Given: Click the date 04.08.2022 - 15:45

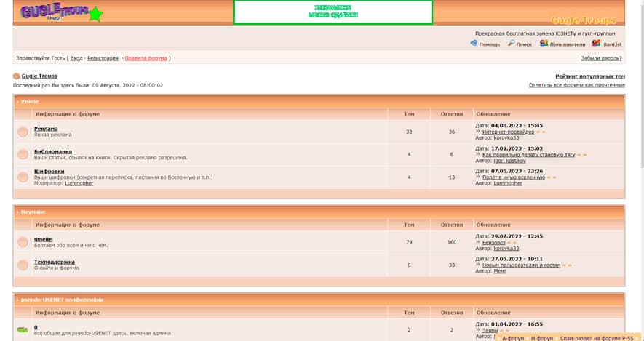Looking at the screenshot, I should [517, 126].
